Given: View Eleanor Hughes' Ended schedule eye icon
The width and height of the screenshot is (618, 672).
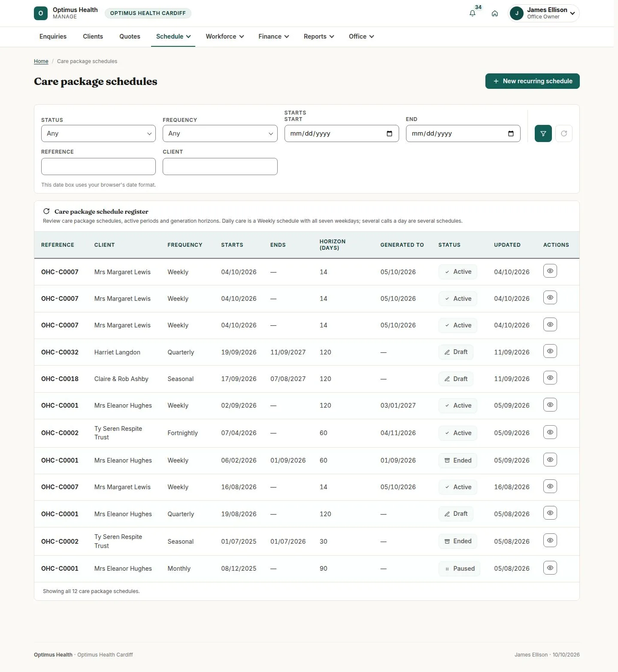Looking at the screenshot, I should click(x=550, y=460).
